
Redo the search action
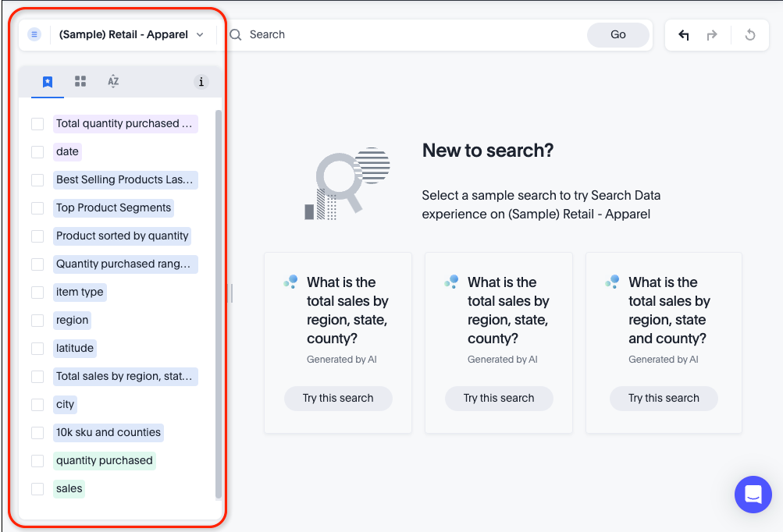(x=711, y=35)
